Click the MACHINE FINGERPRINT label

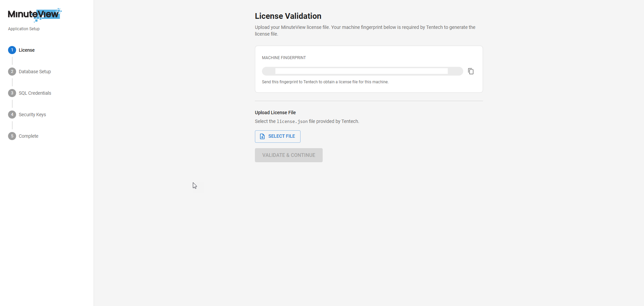point(283,57)
